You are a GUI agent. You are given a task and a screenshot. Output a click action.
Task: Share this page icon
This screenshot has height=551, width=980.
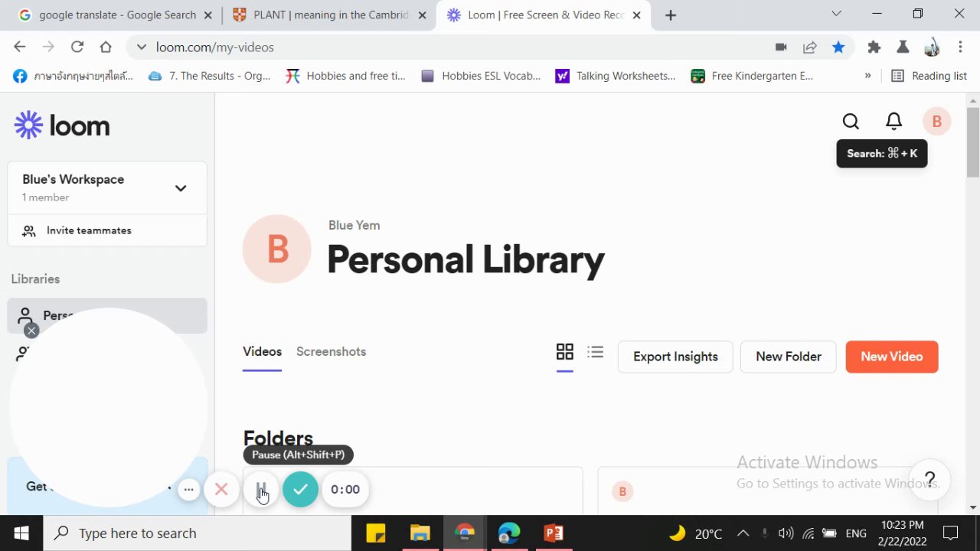coord(809,47)
